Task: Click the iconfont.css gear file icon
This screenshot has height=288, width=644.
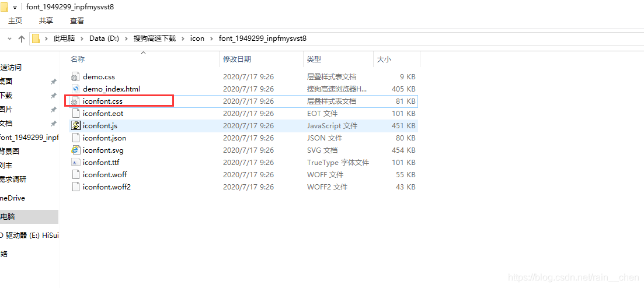Action: (x=75, y=101)
